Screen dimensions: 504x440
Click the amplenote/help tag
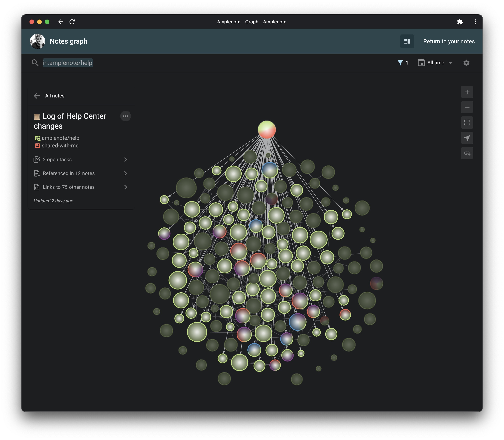pos(60,138)
